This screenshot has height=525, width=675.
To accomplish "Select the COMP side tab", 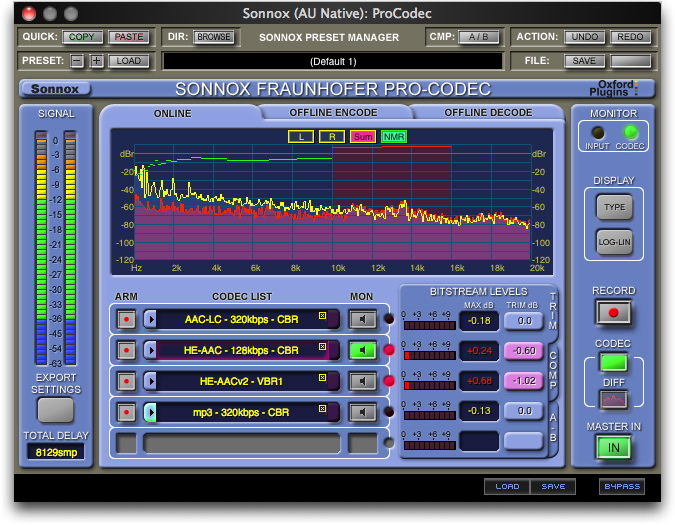I will pyautogui.click(x=553, y=370).
